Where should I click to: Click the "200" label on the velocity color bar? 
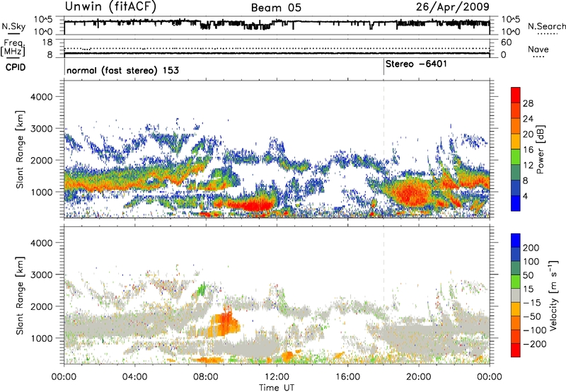point(531,248)
